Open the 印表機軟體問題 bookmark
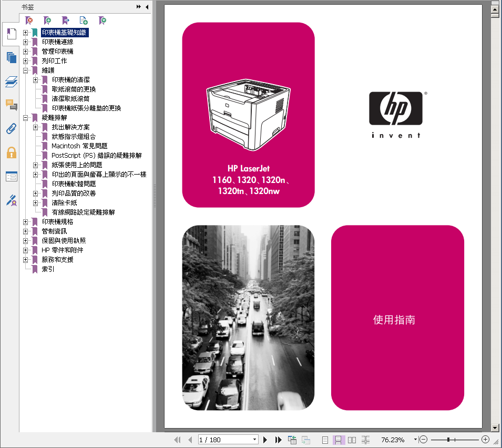The width and height of the screenshot is (502, 448). tap(74, 184)
